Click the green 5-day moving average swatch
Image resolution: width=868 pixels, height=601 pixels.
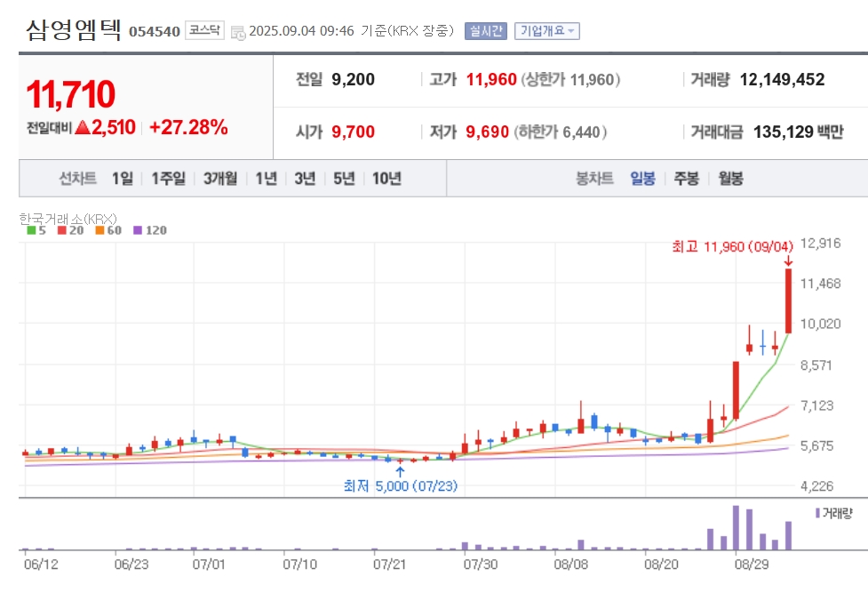coord(32,230)
